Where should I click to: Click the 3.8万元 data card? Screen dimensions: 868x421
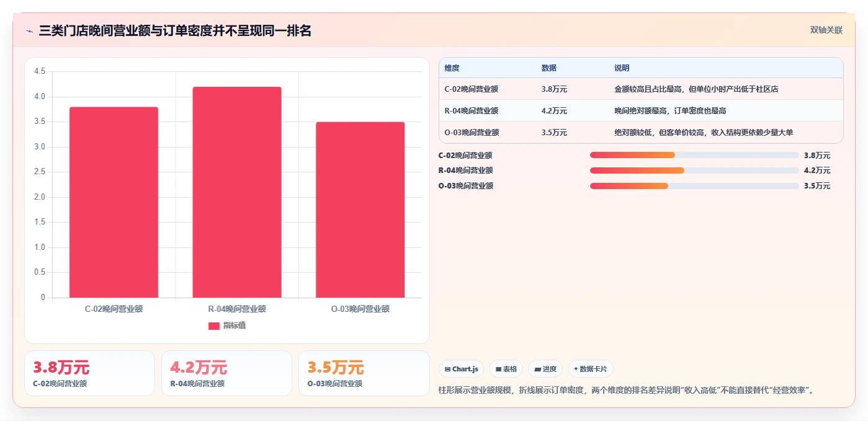point(89,373)
